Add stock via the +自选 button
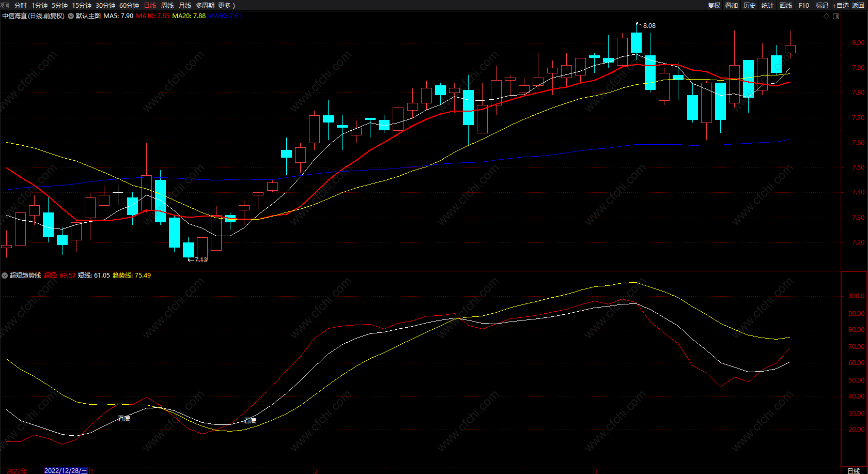 [841, 5]
